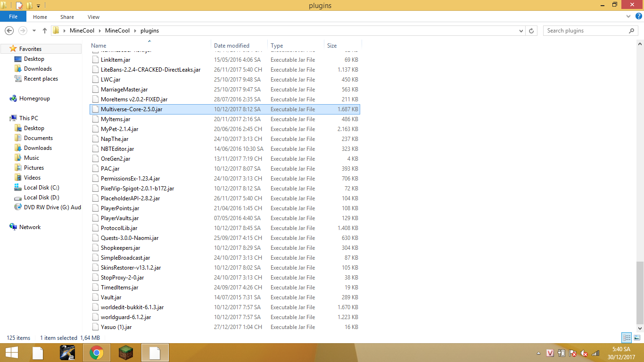
Task: Open Recent places in Favorites
Action: (41, 79)
